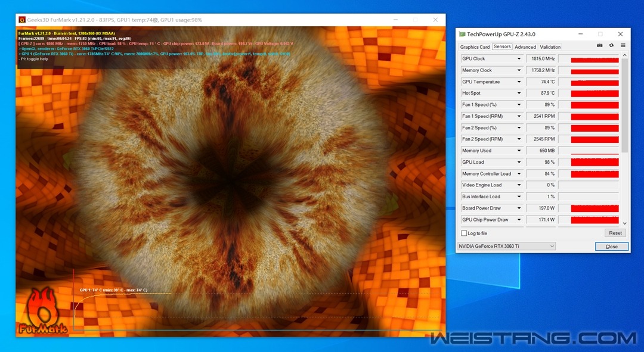Viewport: 644px width, 352px height.
Task: Click the Reset button
Action: (615, 233)
